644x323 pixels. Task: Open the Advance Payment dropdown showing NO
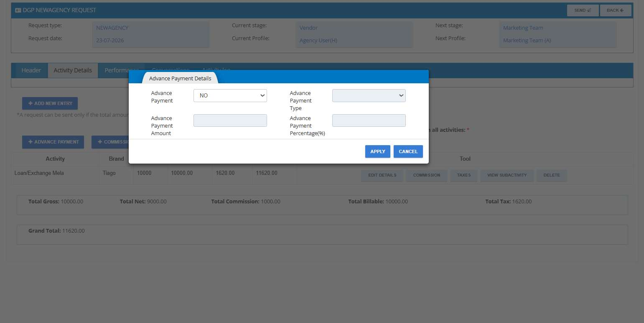coord(230,95)
